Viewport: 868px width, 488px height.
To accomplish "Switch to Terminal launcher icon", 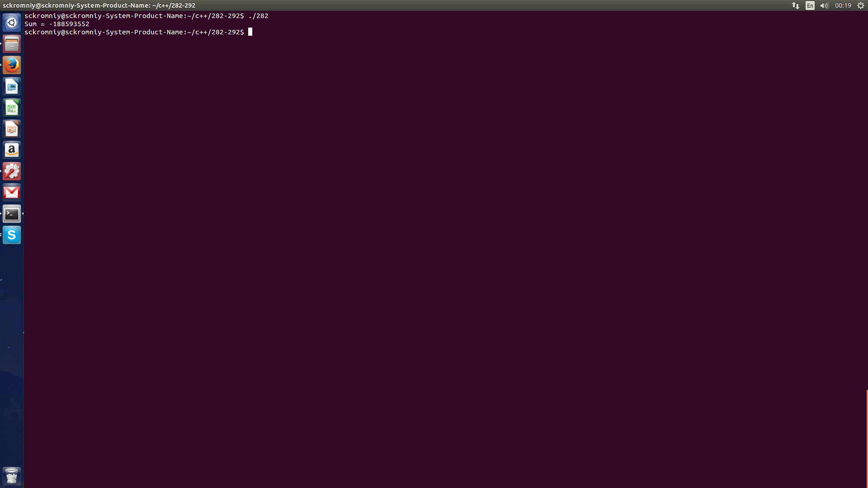I will click(x=12, y=214).
